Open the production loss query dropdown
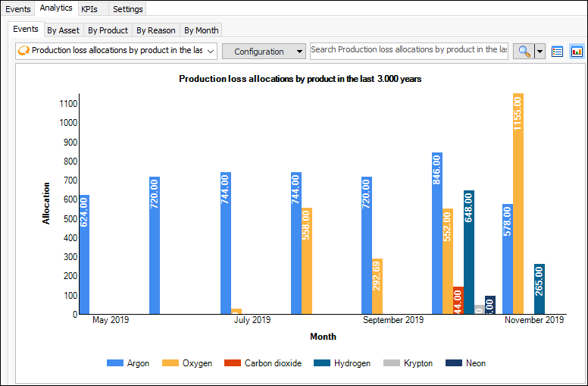The image size is (588, 386). [x=210, y=52]
